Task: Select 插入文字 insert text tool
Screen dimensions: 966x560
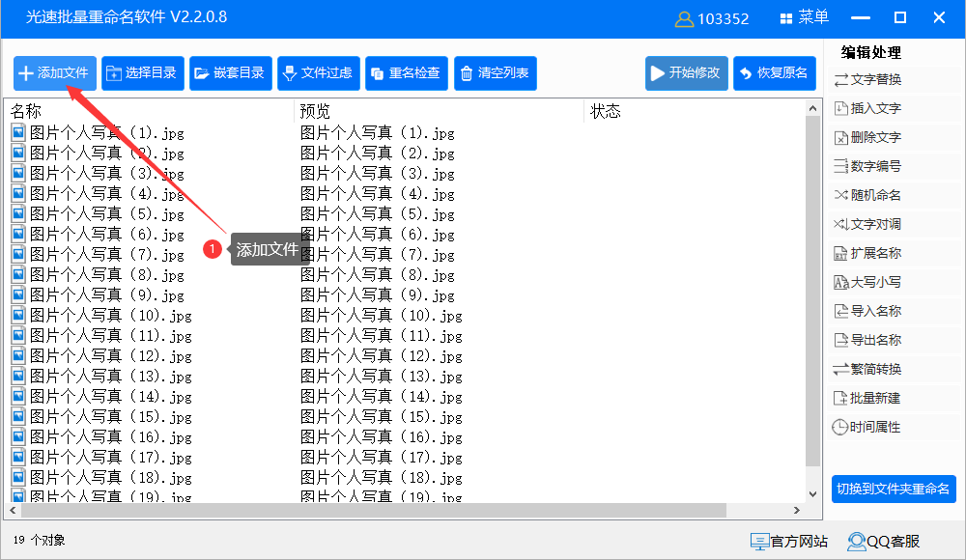Action: point(867,108)
